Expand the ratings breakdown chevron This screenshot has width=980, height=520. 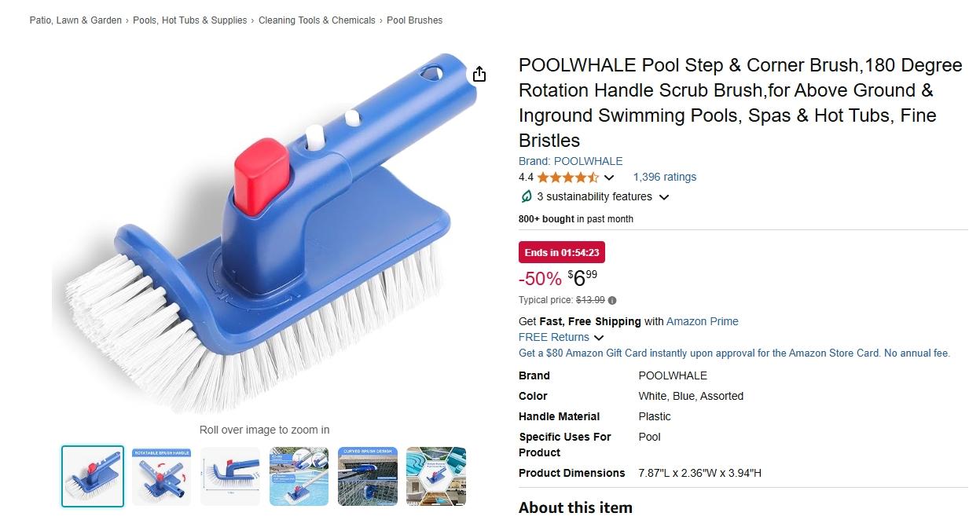tap(608, 178)
